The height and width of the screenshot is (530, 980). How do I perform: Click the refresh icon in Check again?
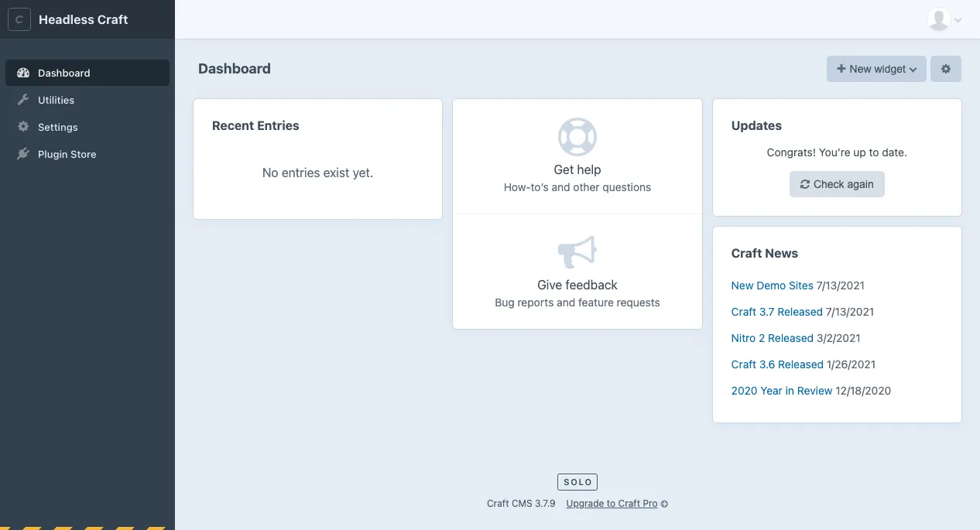click(805, 184)
